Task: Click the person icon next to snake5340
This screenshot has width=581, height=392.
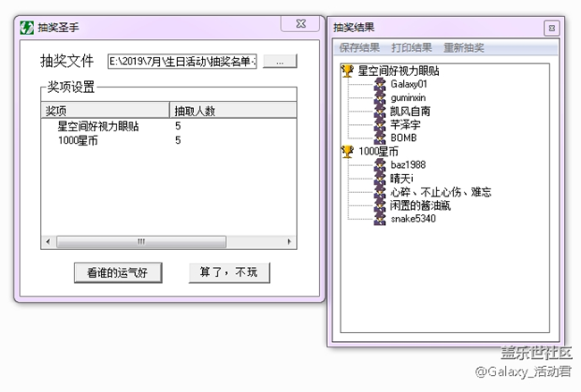Action: [380, 219]
